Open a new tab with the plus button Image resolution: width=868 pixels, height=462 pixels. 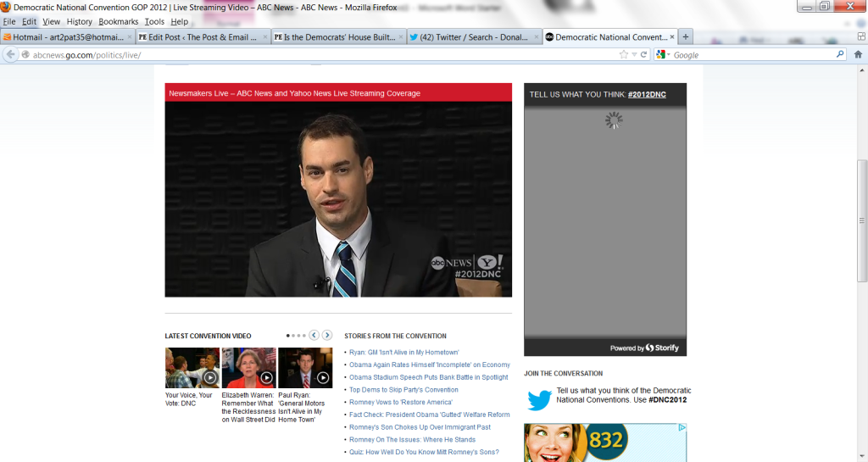click(x=686, y=36)
